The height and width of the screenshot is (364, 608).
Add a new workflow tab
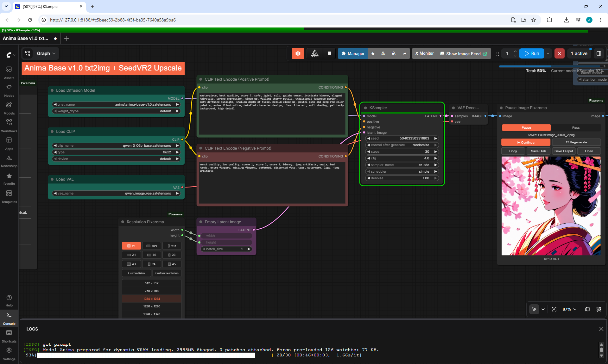tap(66, 38)
